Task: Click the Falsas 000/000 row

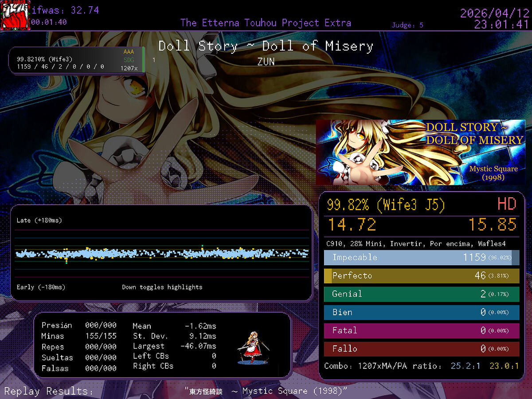Action: (x=79, y=368)
